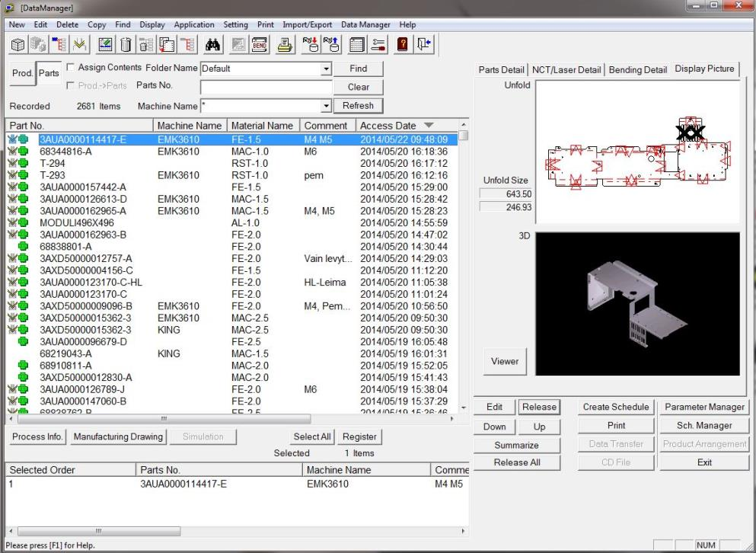The width and height of the screenshot is (756, 553).
Task: Switch to the Bending Detail tab
Action: tap(638, 69)
